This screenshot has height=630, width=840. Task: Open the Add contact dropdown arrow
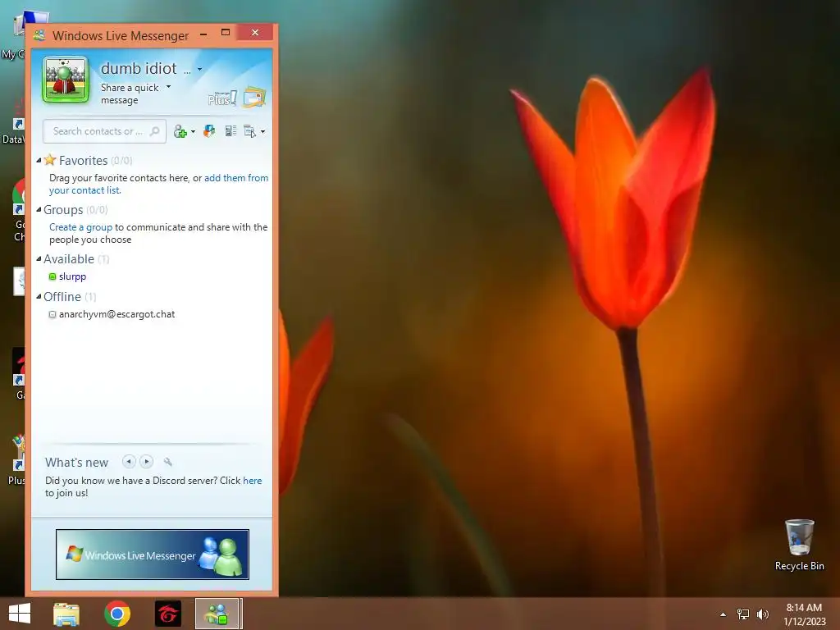[x=193, y=132]
